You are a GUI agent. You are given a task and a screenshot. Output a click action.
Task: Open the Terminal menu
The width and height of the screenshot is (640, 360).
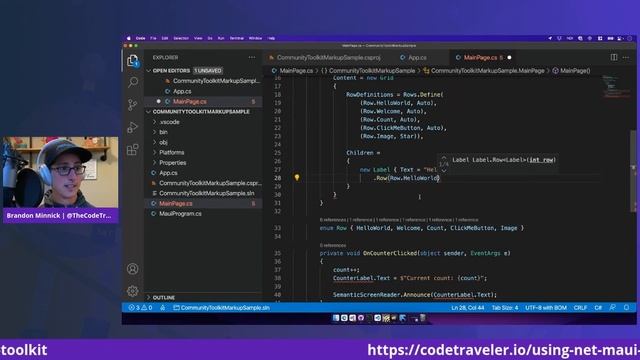[237, 38]
